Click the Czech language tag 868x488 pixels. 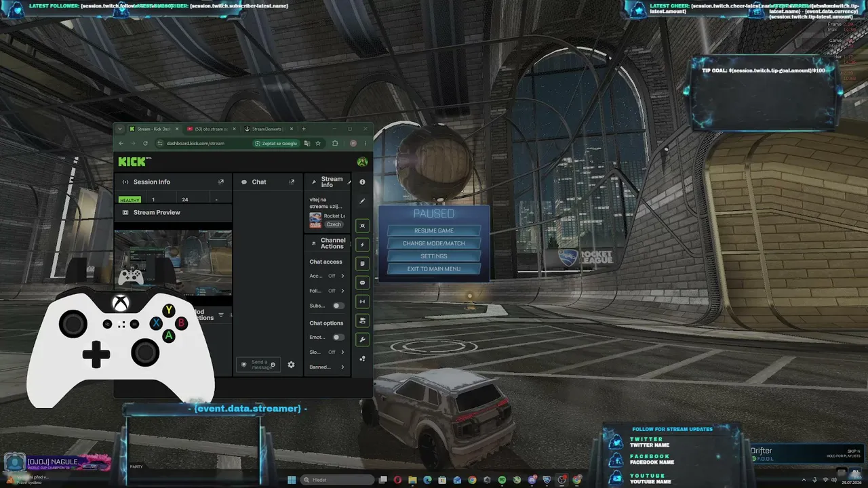point(334,224)
